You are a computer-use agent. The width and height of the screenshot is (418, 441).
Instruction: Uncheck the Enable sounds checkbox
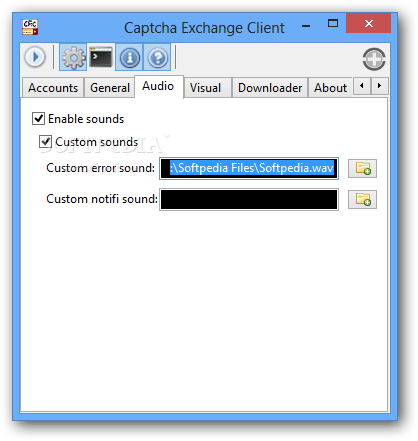[38, 118]
